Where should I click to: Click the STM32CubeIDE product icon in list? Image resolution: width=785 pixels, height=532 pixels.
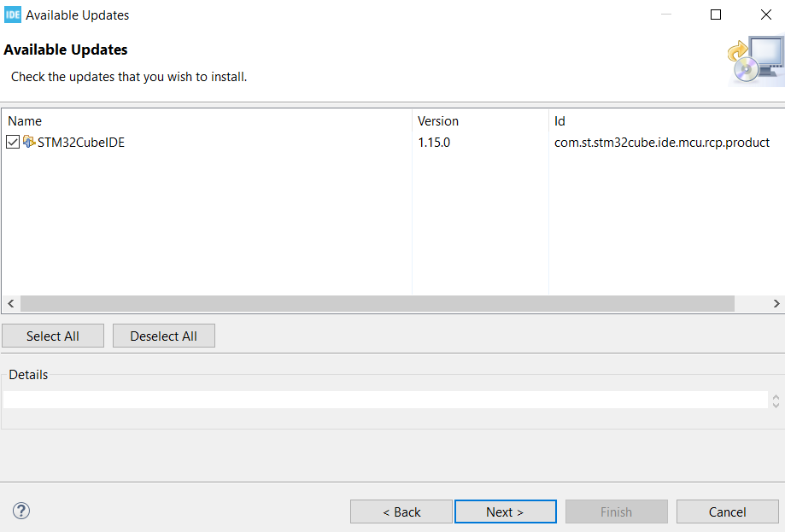pos(29,142)
